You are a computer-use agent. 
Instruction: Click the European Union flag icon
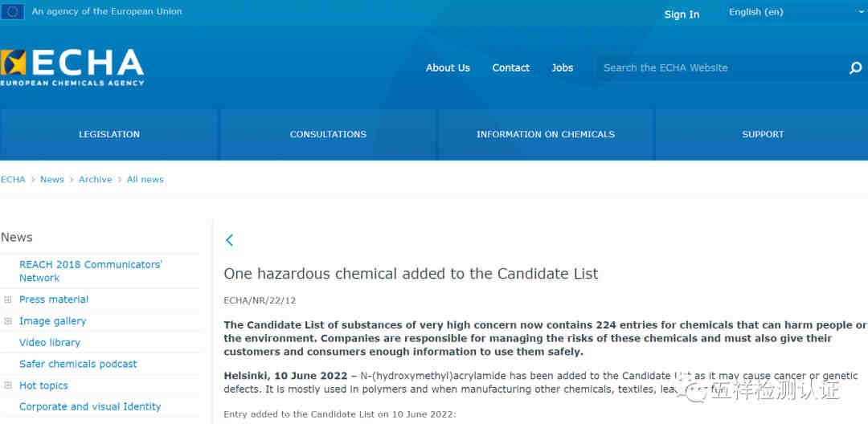[x=12, y=11]
